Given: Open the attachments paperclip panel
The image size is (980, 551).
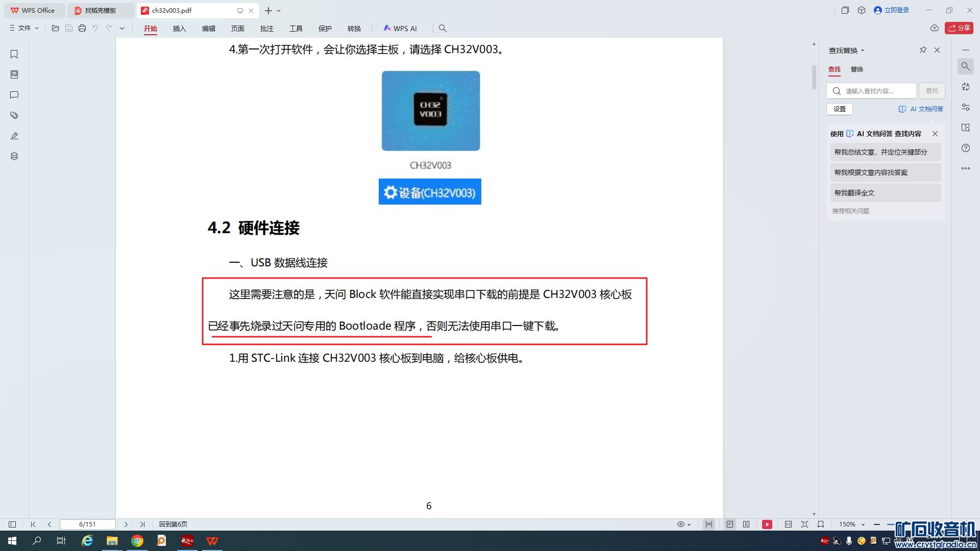Looking at the screenshot, I should (x=14, y=115).
